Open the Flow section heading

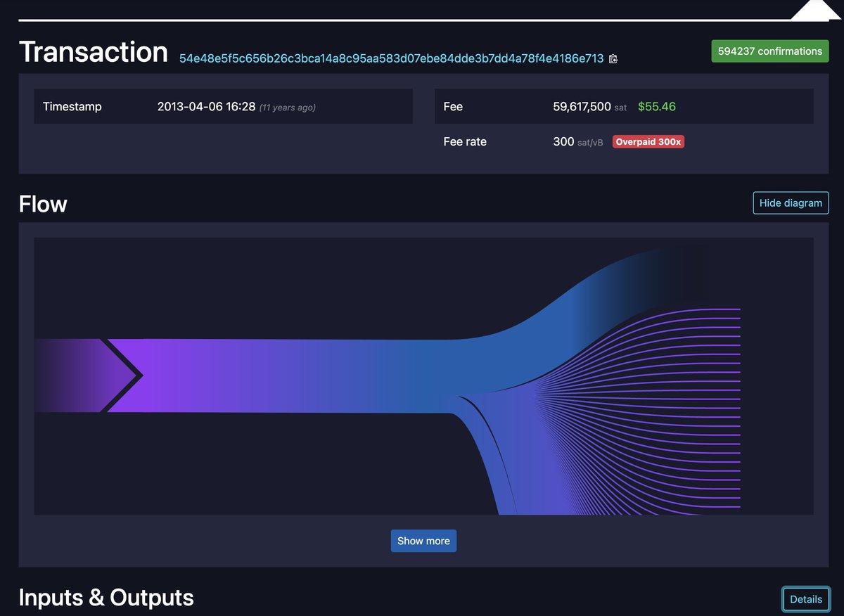pos(42,204)
